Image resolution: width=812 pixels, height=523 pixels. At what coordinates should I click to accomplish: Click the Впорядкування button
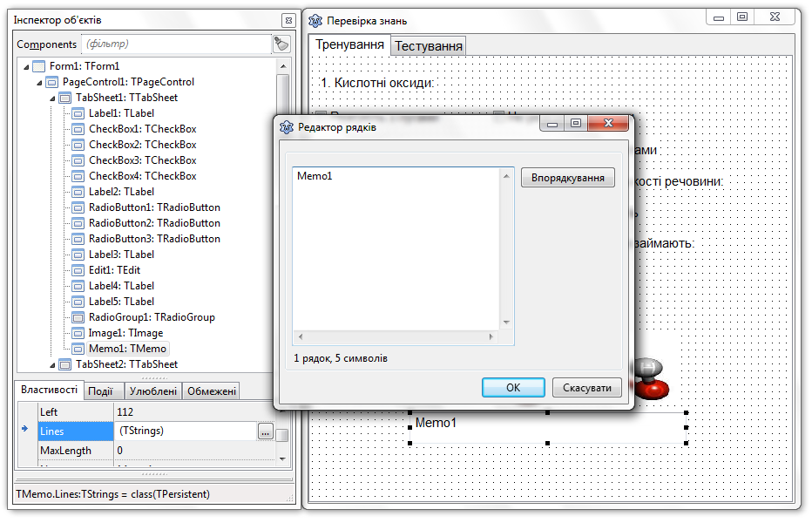tap(567, 178)
